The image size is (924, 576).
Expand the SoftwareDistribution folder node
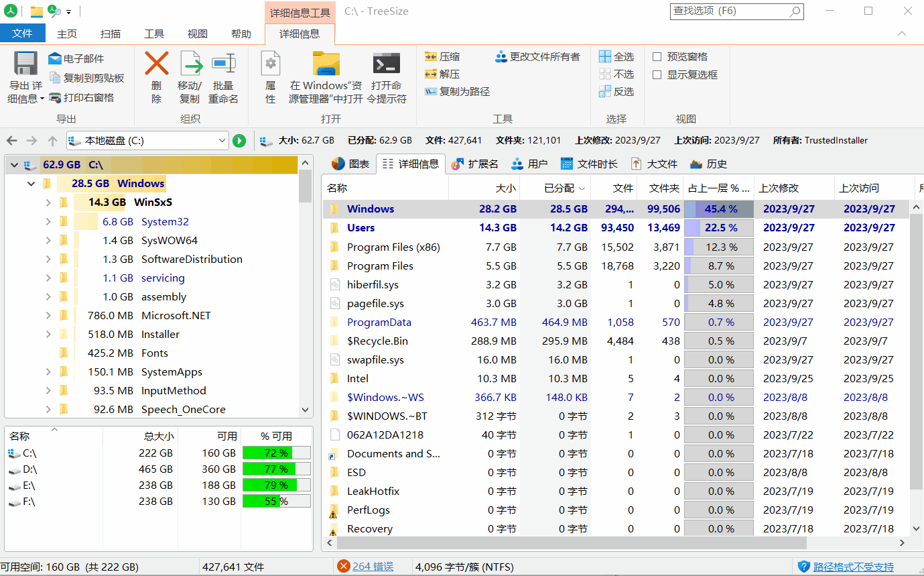click(48, 259)
